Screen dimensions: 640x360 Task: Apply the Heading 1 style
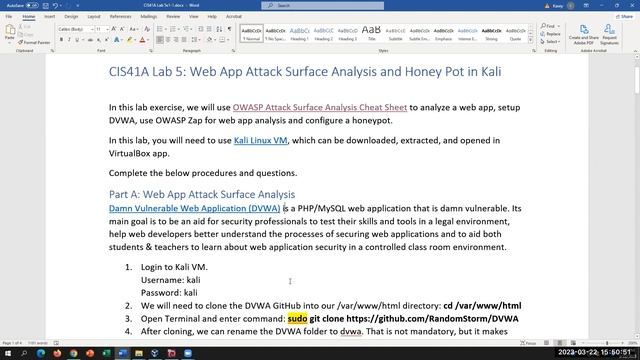300,33
